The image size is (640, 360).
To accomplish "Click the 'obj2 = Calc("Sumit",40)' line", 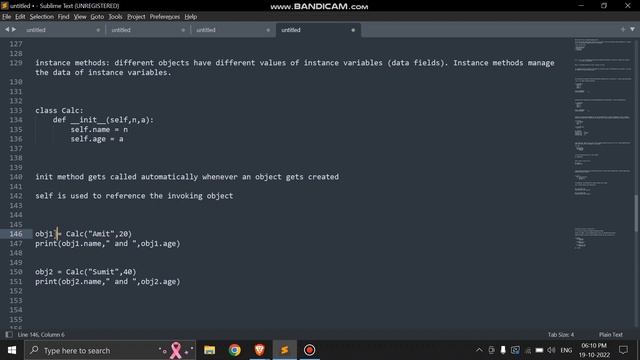I will [x=86, y=271].
